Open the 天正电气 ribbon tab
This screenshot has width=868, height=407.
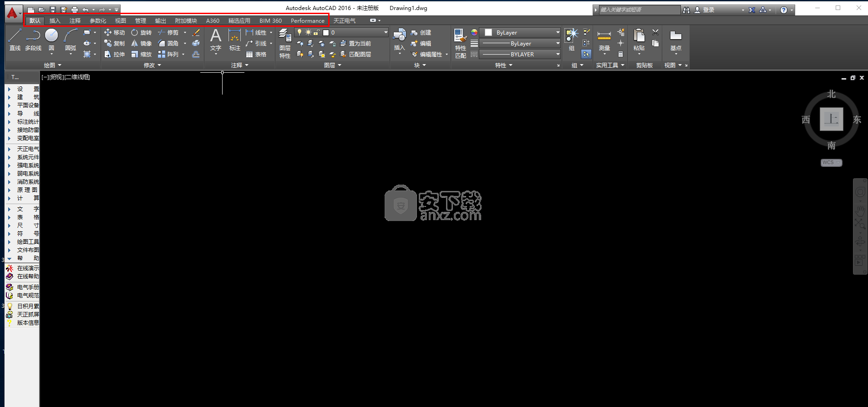click(x=345, y=21)
